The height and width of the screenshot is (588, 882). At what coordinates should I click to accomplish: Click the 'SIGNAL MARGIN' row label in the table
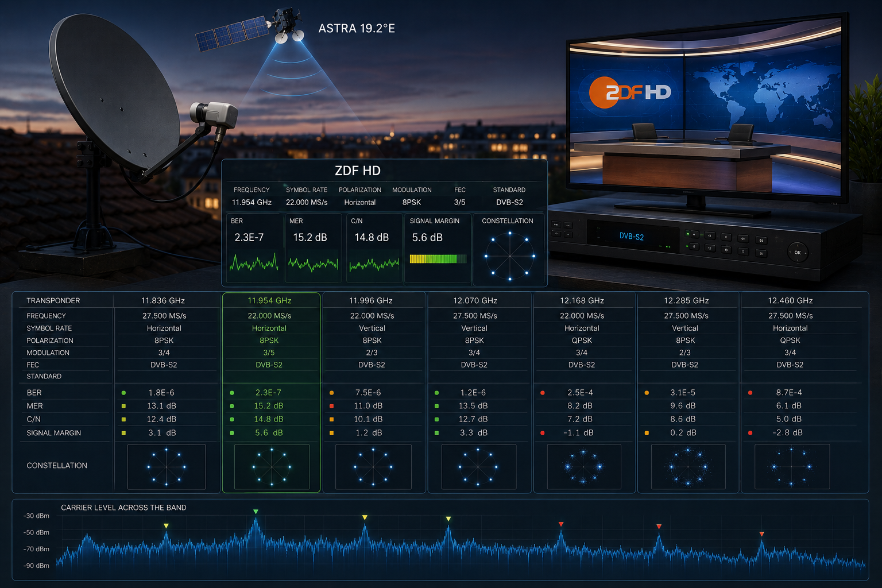54,433
